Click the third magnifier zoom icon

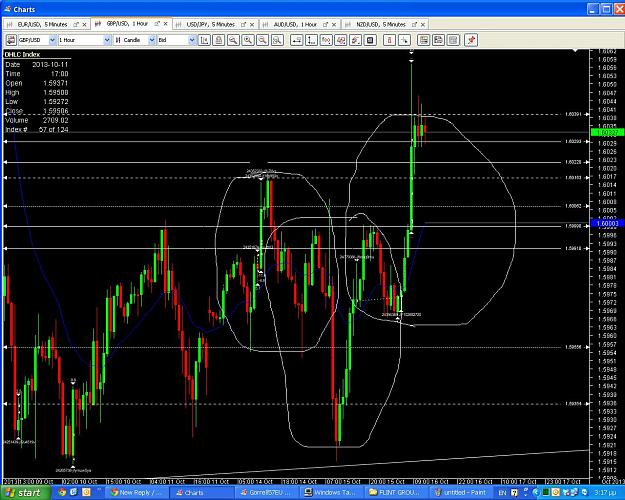pos(262,40)
